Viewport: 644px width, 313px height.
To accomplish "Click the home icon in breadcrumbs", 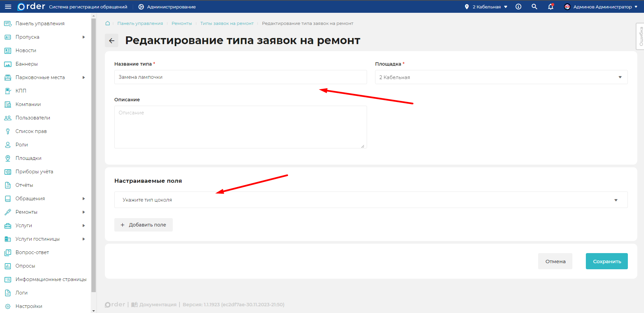I will (x=108, y=23).
